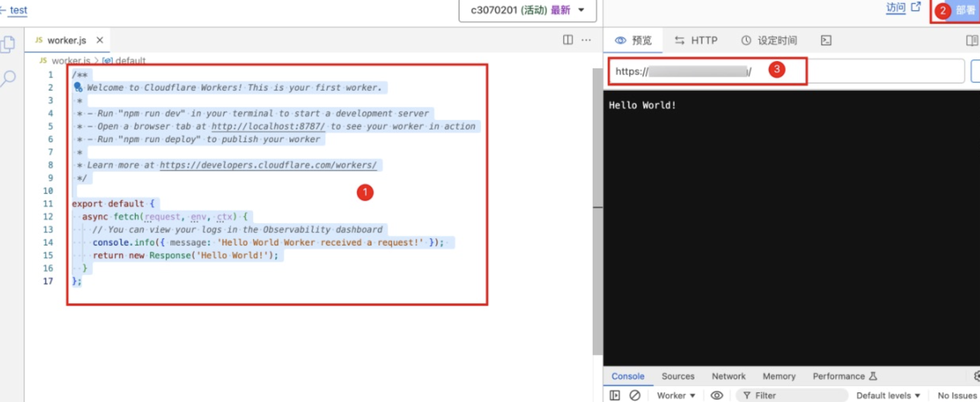Click line number 14 in gutter

click(48, 242)
